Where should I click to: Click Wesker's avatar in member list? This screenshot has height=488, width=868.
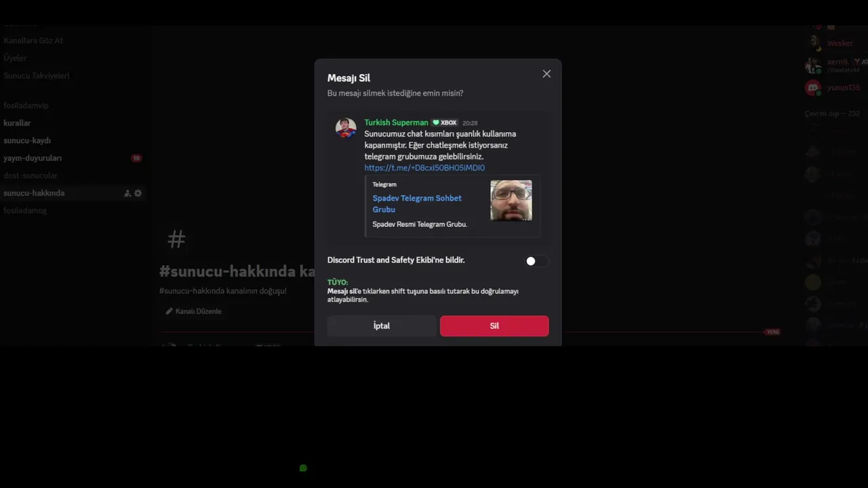[x=812, y=43]
